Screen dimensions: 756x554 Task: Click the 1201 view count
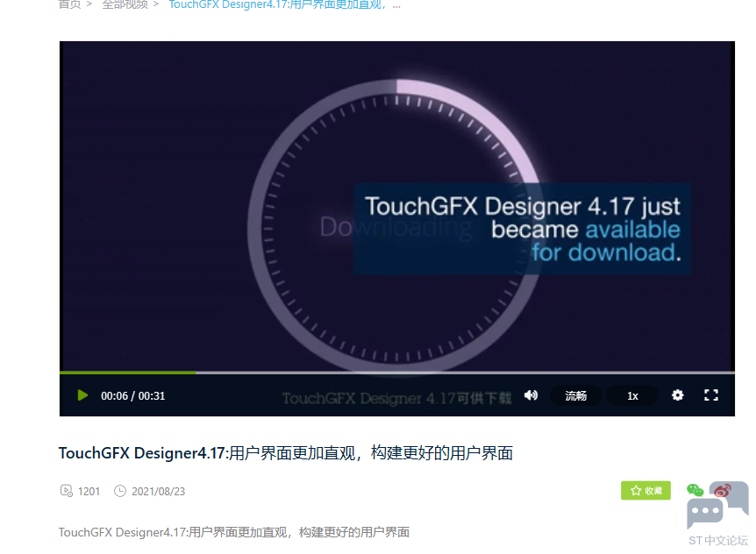point(89,492)
